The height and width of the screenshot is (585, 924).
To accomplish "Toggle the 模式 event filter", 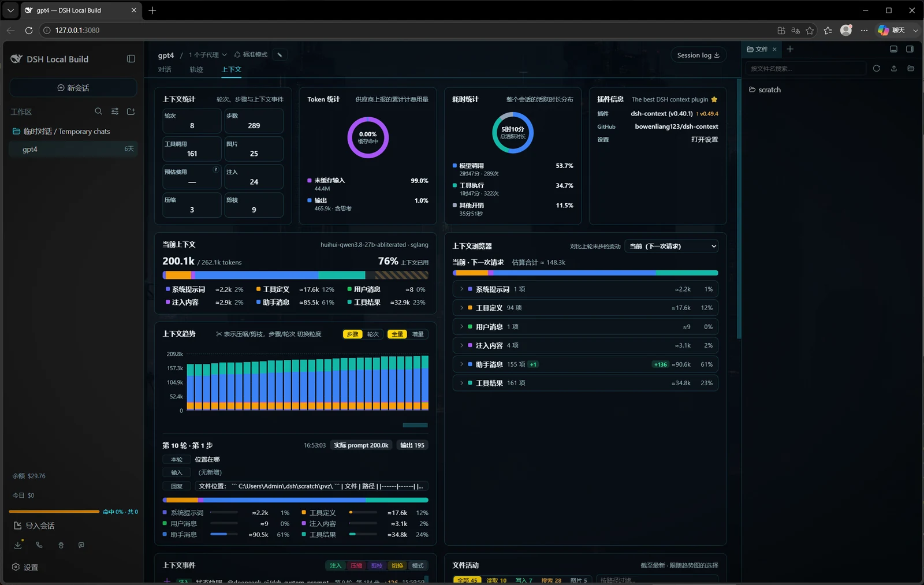I will tap(418, 565).
